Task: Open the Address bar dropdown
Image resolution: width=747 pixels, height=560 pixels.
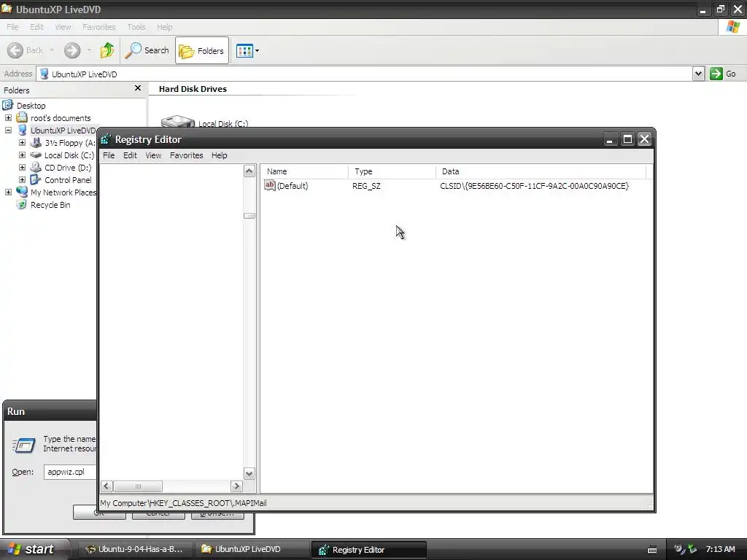Action: click(x=698, y=74)
